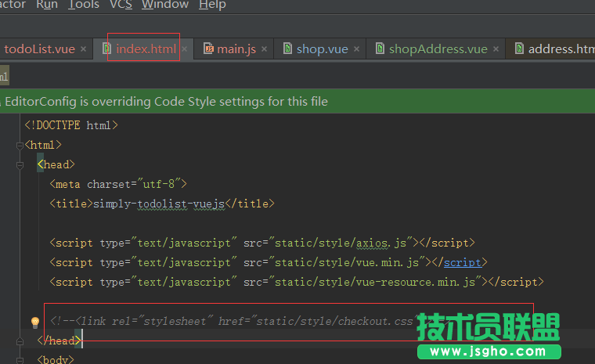Click the blue closing script tag link
Image resolution: width=595 pixels, height=364 pixels.
pyautogui.click(x=462, y=262)
